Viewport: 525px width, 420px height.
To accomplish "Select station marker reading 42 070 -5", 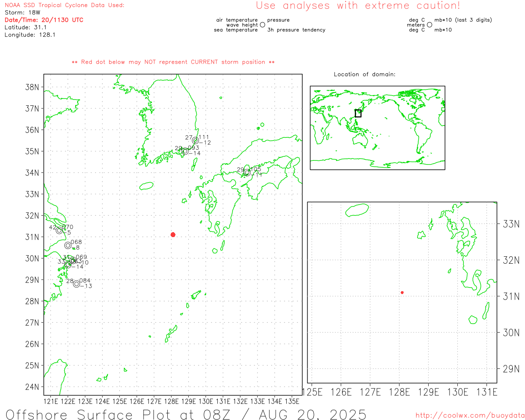I will click(x=59, y=231).
